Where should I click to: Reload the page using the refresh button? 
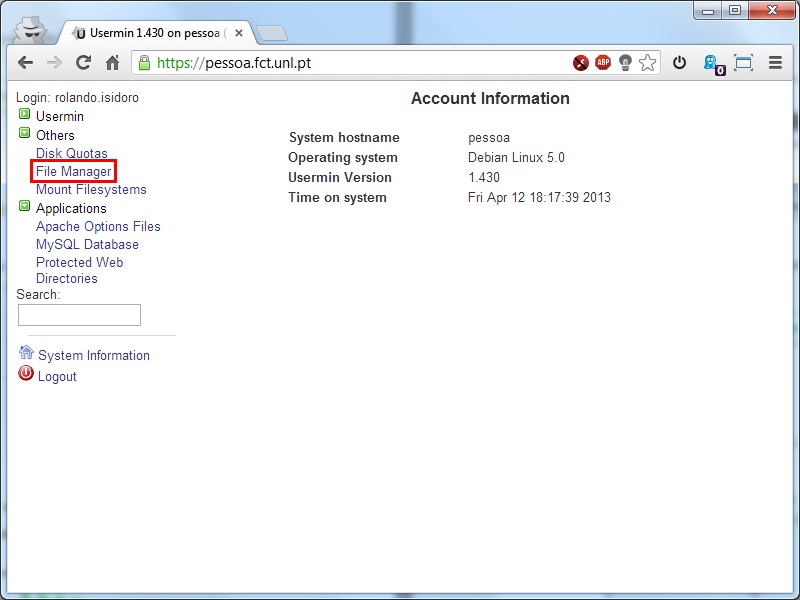click(83, 62)
